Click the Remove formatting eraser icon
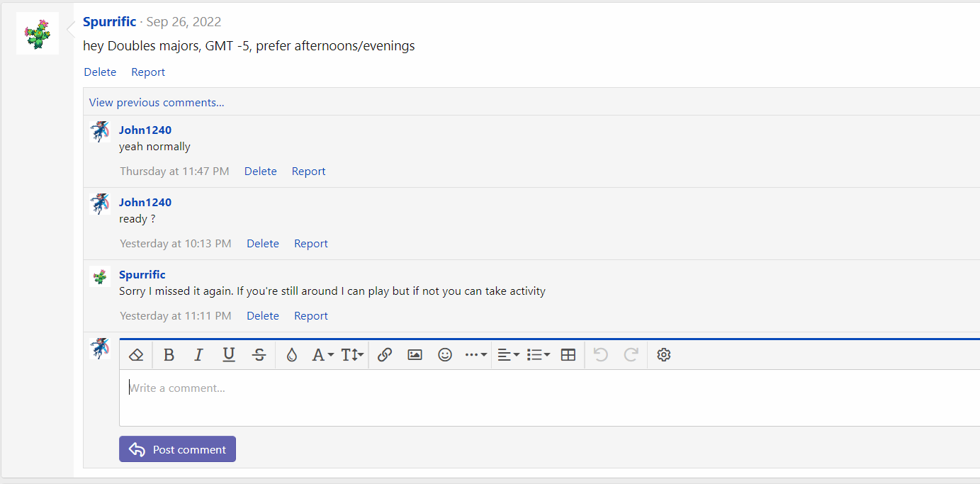 (137, 355)
